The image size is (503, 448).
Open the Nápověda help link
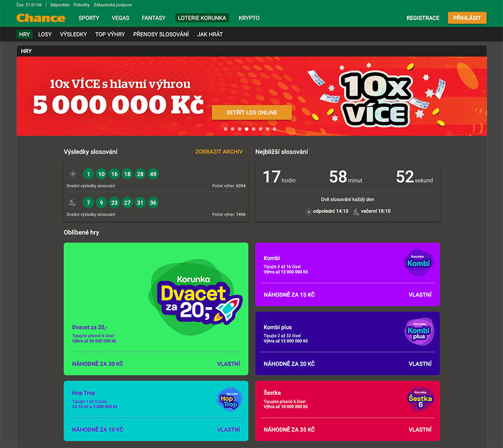point(60,5)
